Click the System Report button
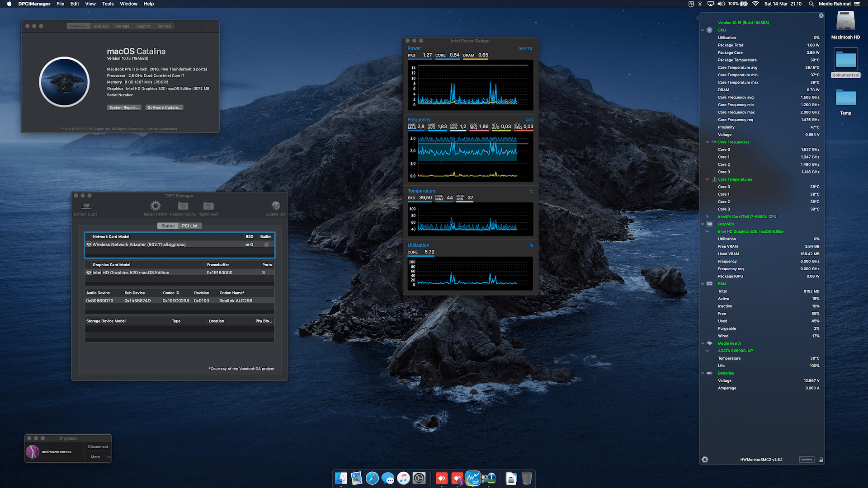Screen dimensions: 868x488 point(124,108)
